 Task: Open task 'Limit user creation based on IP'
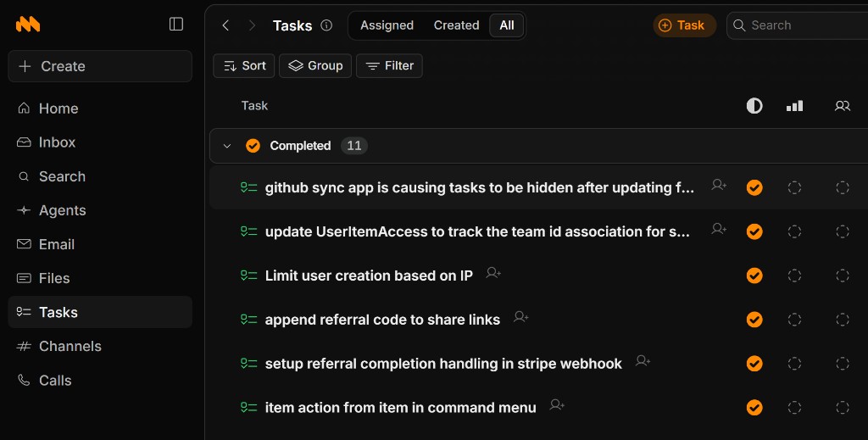pyautogui.click(x=369, y=276)
